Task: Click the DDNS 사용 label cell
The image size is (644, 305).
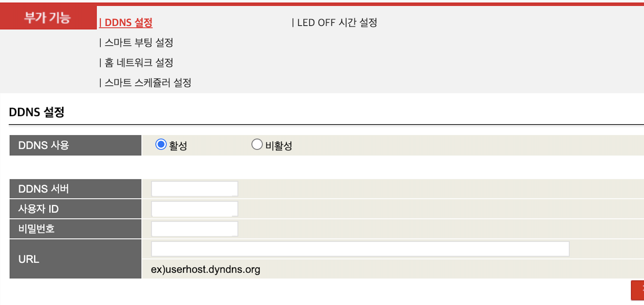Action: click(x=76, y=145)
